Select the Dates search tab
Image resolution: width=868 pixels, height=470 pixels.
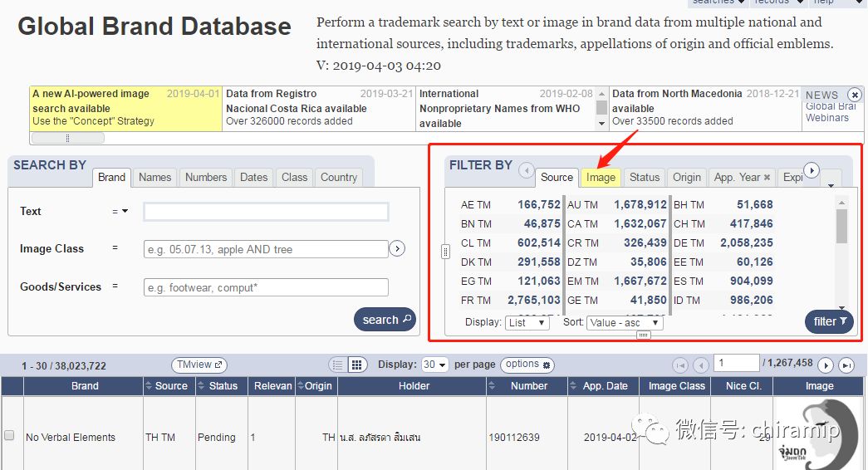(253, 177)
